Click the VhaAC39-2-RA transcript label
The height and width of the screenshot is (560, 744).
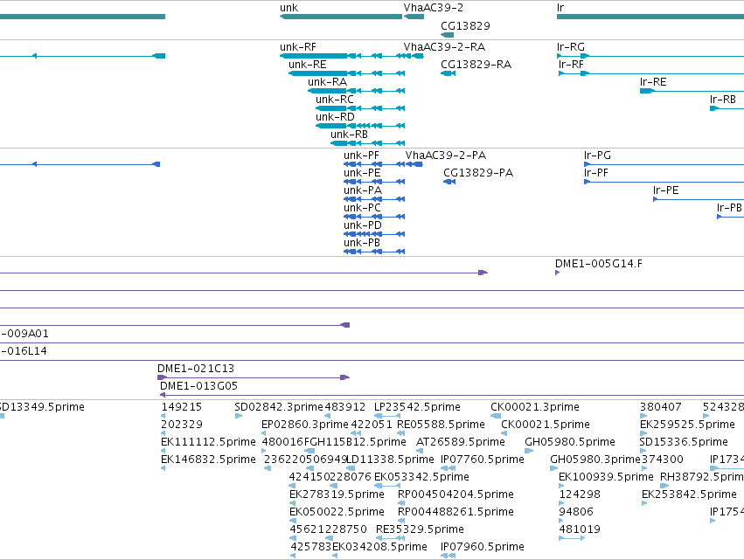pyautogui.click(x=444, y=47)
